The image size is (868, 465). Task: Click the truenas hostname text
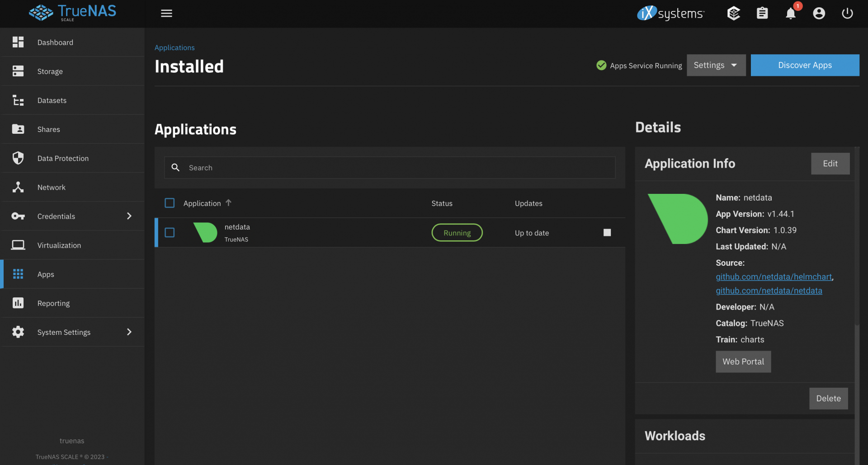tap(72, 441)
